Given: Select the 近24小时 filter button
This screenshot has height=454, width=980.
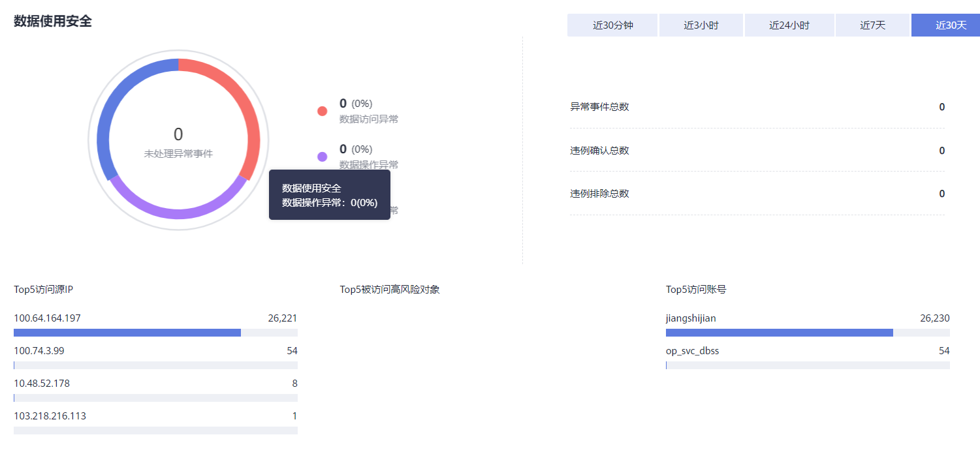Looking at the screenshot, I should pos(789,25).
